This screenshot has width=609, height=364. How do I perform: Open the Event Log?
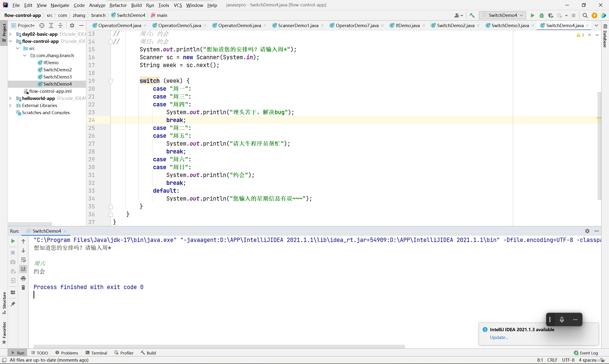[x=586, y=353]
